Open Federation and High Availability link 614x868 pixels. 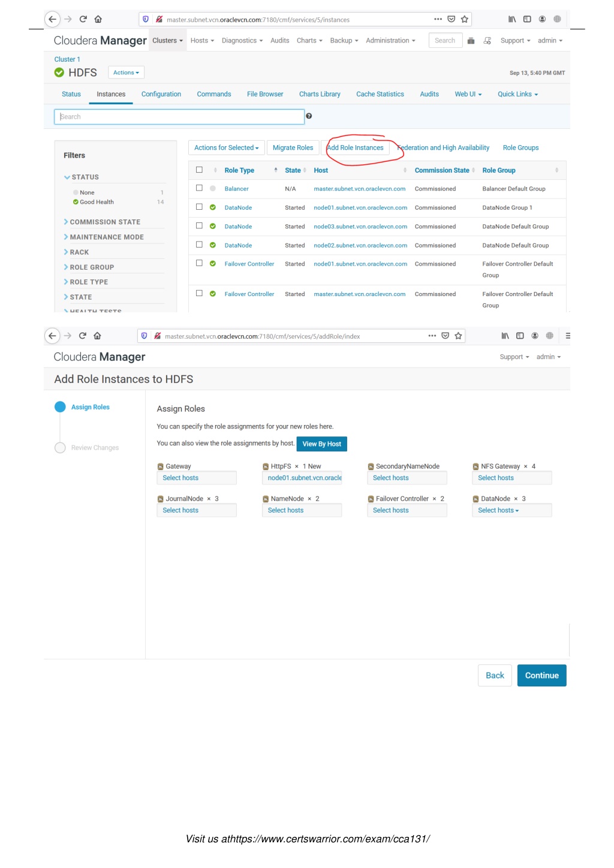coord(443,147)
